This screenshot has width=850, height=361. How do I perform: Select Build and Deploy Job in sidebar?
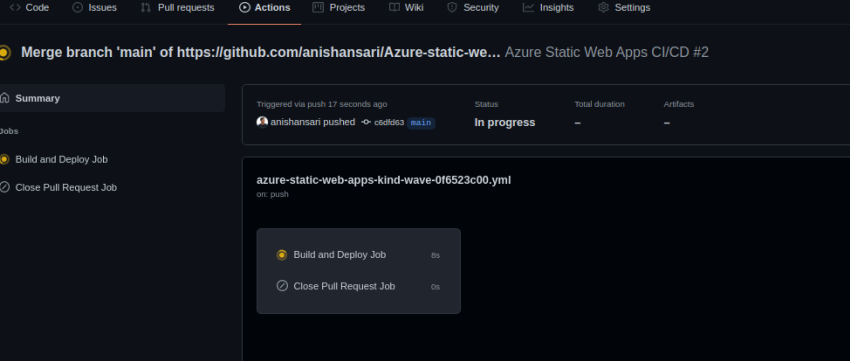pos(61,159)
